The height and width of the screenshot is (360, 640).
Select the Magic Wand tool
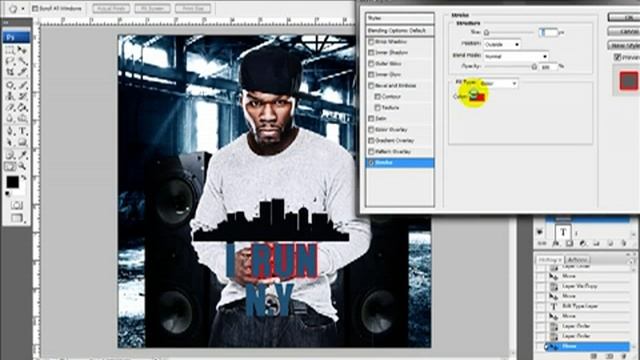22,61
